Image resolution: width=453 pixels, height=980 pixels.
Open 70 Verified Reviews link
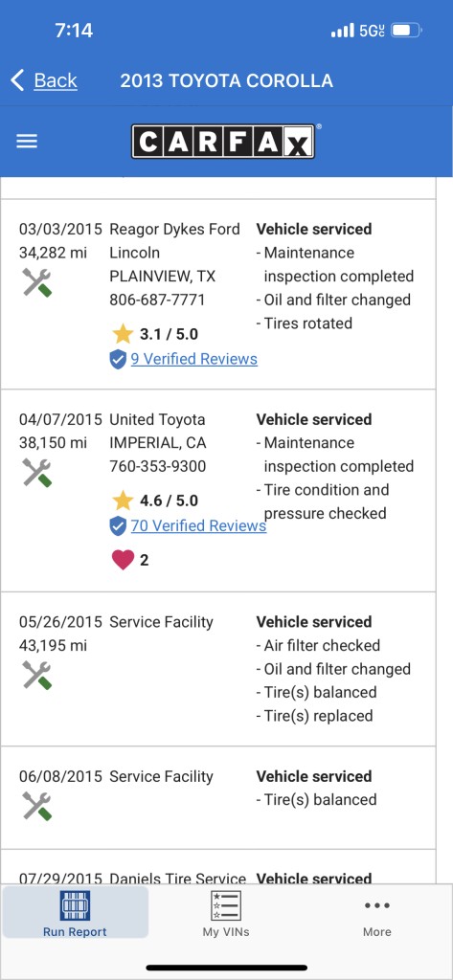[x=198, y=525]
